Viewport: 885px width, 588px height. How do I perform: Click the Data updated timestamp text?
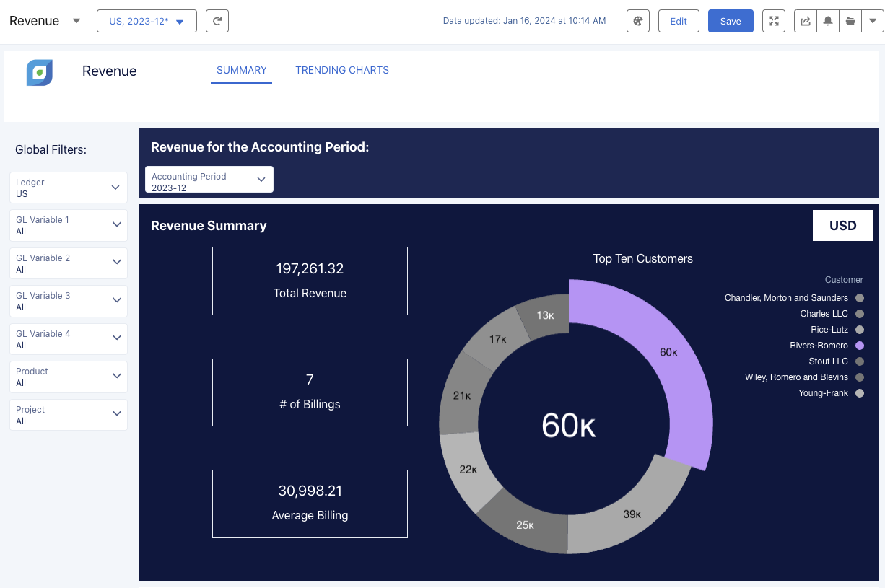(525, 21)
